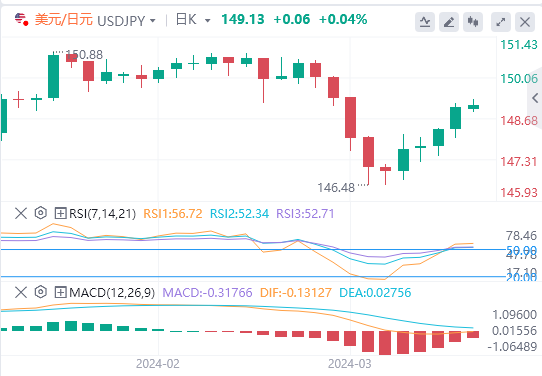This screenshot has width=542, height=376.
Task: Remove the RSI indicator panel
Action: (21, 213)
